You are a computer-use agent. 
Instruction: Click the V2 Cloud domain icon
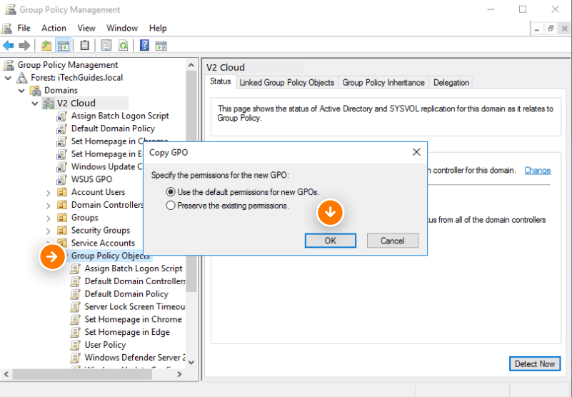point(48,103)
